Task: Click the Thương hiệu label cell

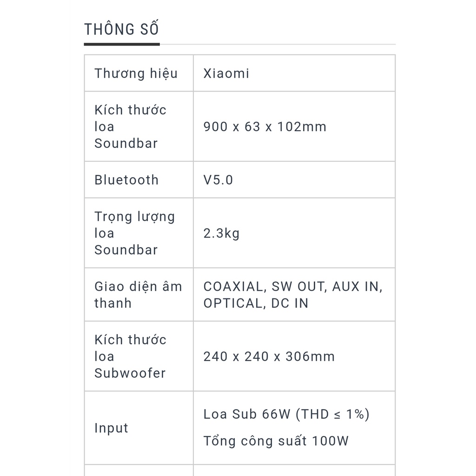Action: (136, 73)
